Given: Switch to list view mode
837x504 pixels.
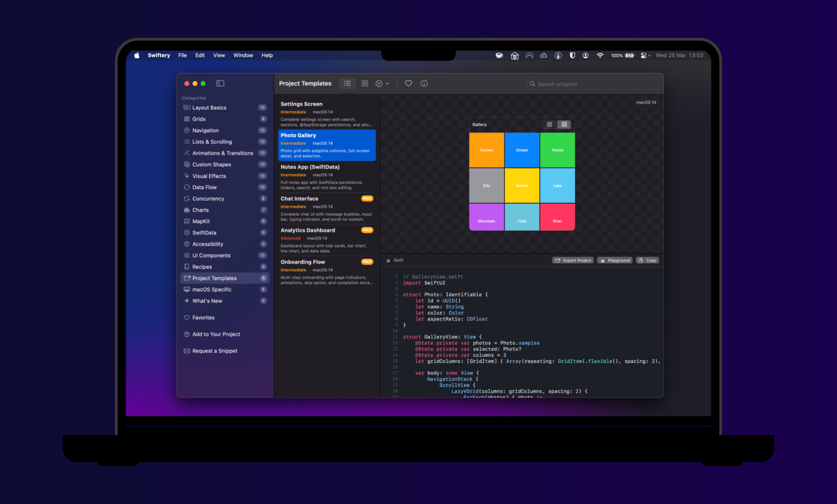Looking at the screenshot, I should pos(347,83).
